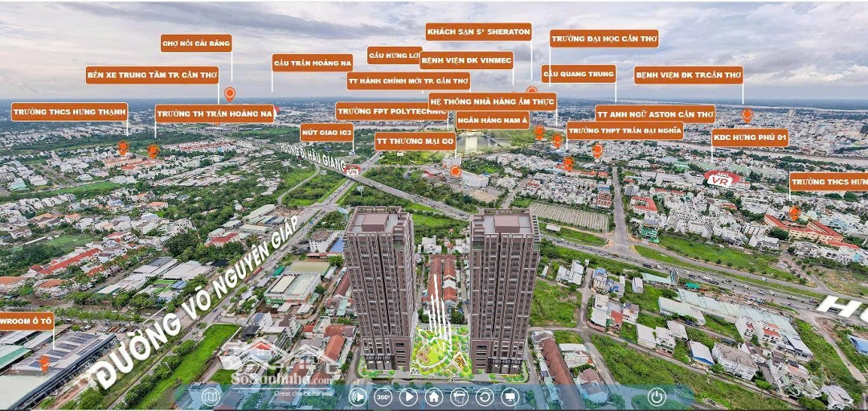
Task: Go to the home icon
Action: (434, 397)
